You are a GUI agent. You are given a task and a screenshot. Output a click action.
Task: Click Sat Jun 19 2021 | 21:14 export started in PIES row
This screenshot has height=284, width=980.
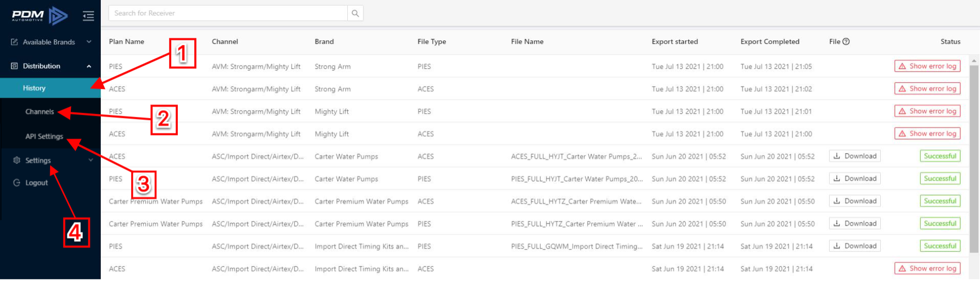(x=687, y=247)
